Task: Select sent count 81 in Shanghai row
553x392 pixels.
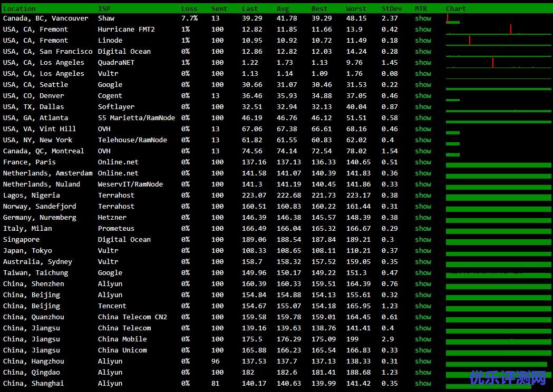Action: [216, 383]
